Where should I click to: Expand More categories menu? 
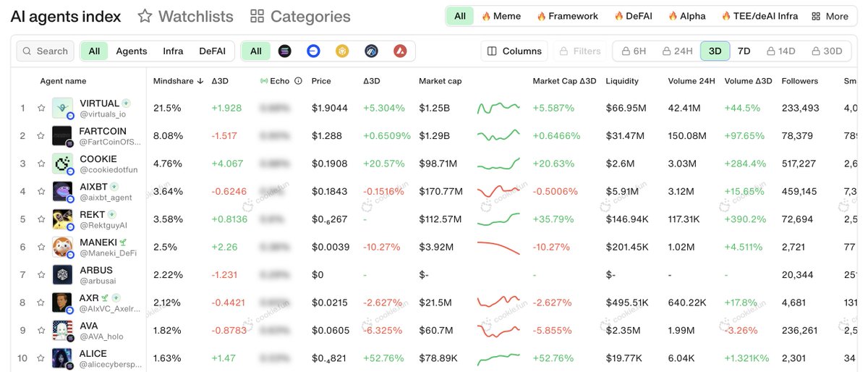tap(830, 16)
